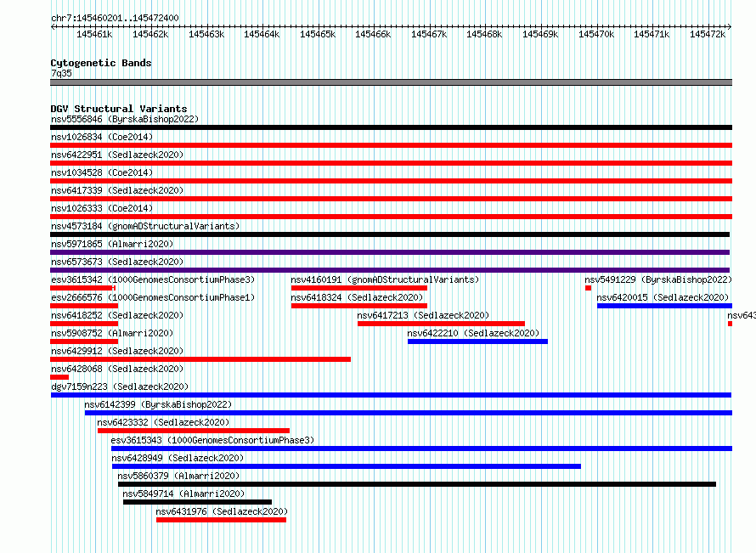Select the red bar under nsv1026834
Screen dimensions: 756x553
pyautogui.click(x=391, y=145)
